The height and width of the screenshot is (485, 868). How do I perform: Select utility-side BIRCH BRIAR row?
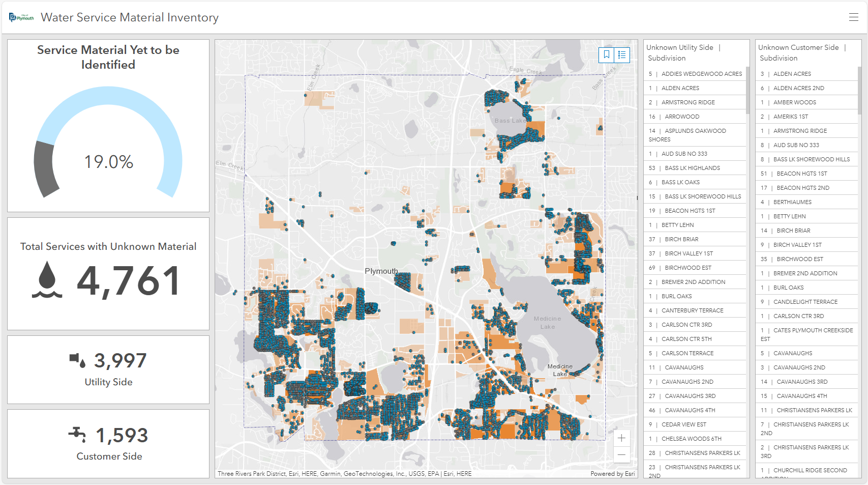695,239
